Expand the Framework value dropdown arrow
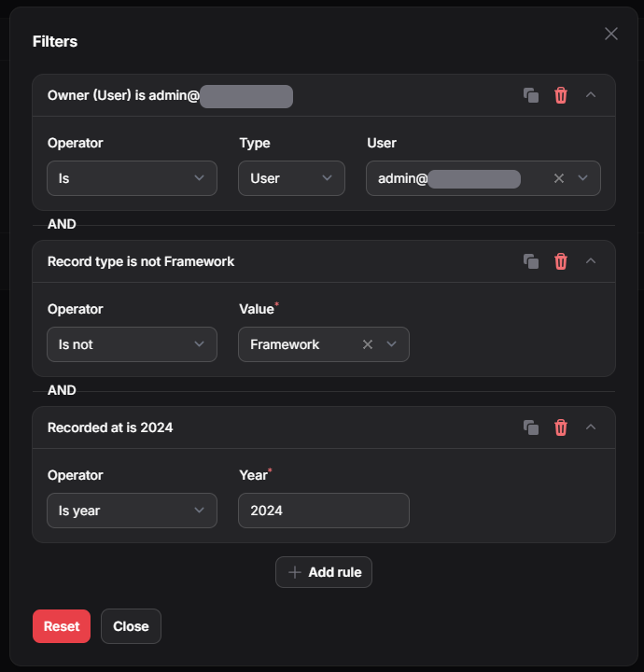This screenshot has height=672, width=644. pos(392,344)
